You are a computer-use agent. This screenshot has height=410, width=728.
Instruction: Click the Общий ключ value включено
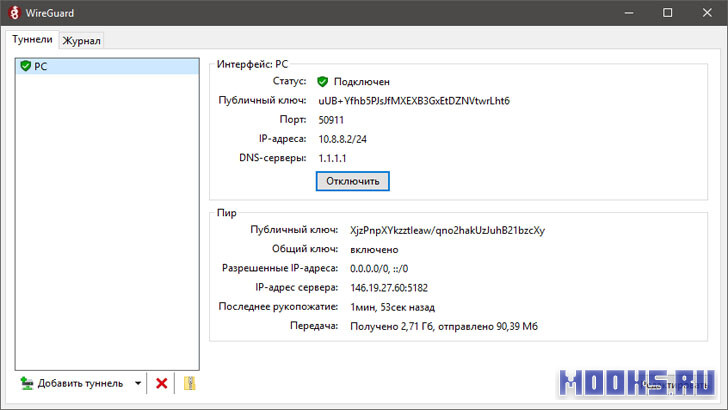pos(374,249)
